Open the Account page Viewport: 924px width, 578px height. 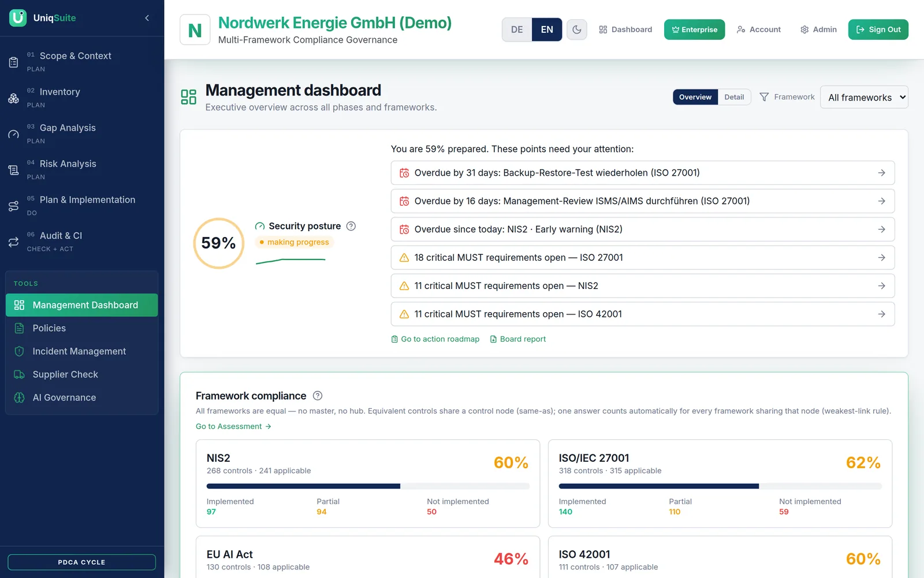(x=759, y=29)
